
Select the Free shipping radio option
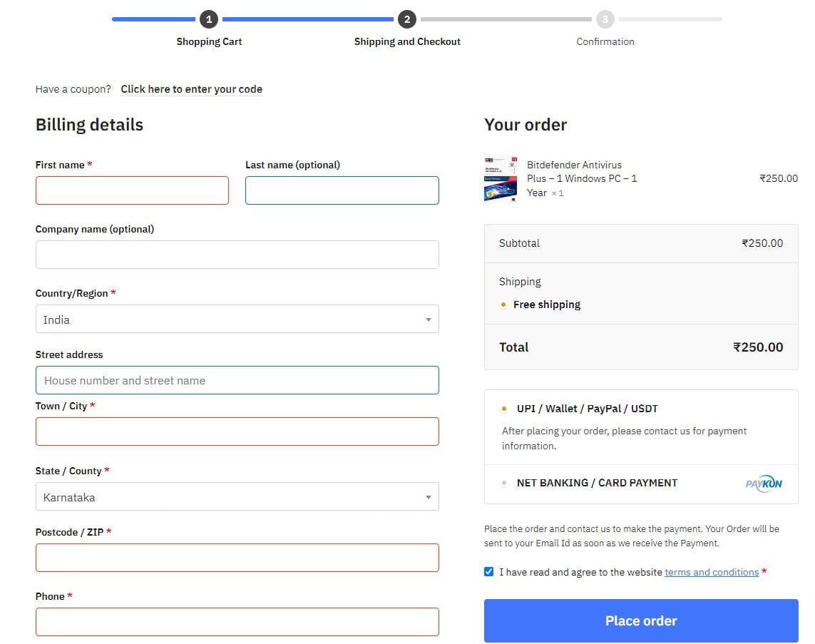tap(503, 305)
